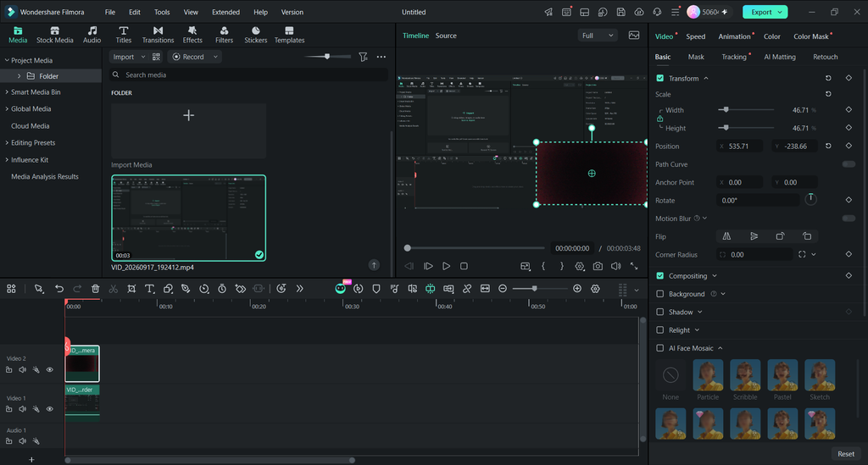The image size is (868, 465).
Task: Switch to the Source preview tab
Action: [x=446, y=36]
